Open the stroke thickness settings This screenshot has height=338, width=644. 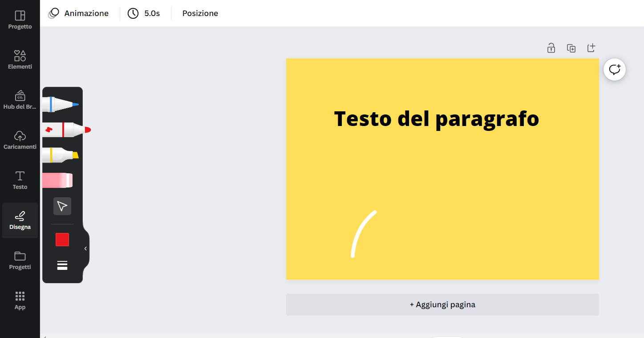coord(62,265)
